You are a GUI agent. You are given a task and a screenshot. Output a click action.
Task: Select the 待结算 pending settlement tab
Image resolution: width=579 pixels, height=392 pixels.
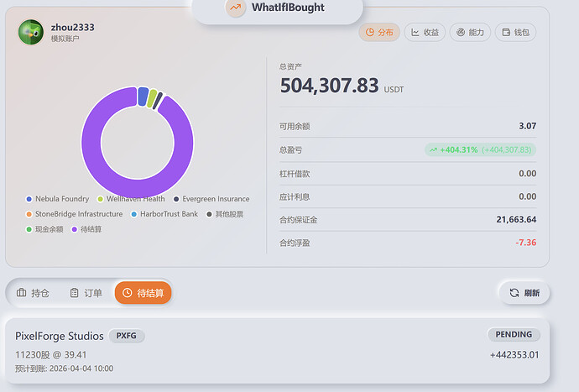[143, 293]
